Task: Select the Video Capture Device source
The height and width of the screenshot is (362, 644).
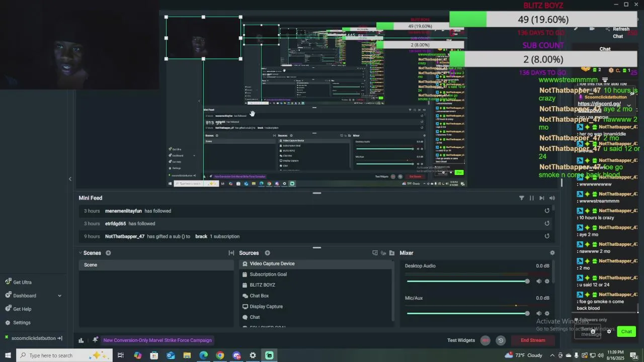Action: 316,263
